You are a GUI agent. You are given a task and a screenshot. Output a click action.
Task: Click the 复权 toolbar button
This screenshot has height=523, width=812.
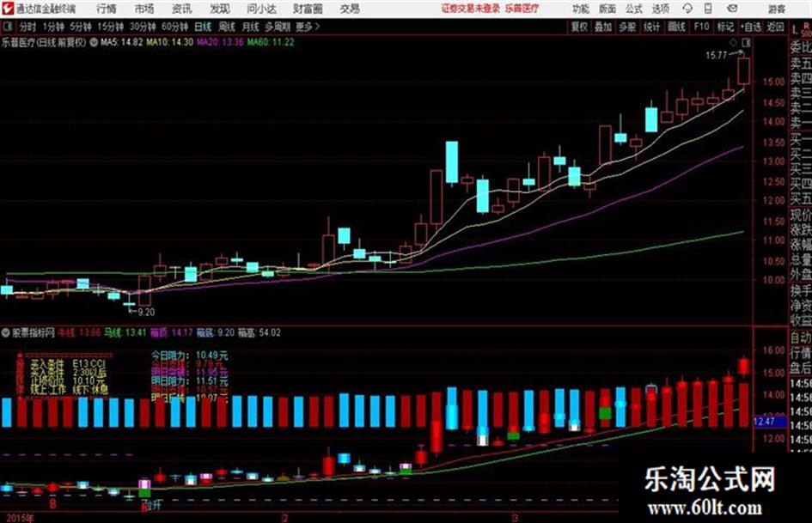[x=579, y=27]
